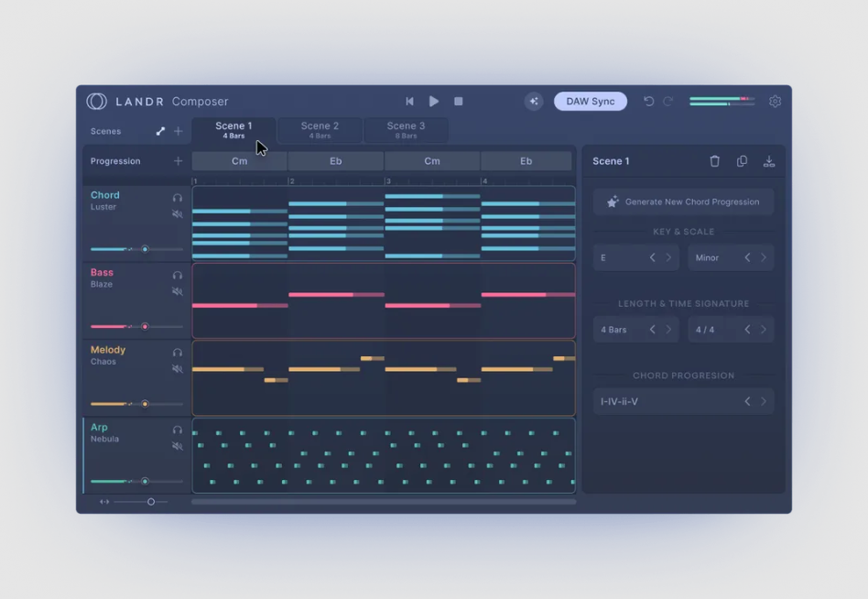868x599 pixels.
Task: Click the export download icon for Scene 1
Action: [768, 161]
